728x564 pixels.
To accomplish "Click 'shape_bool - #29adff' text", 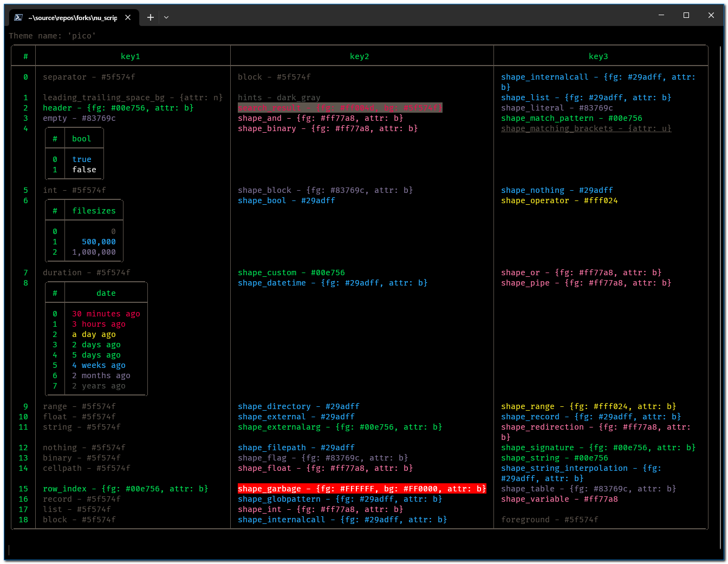I will point(287,200).
